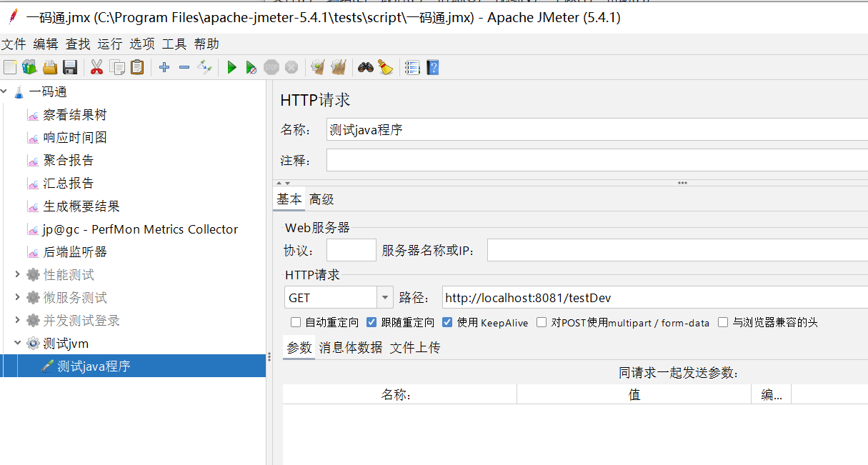Click the 编... parameter column header
Screen dimensions: 868x465
pyautogui.click(x=771, y=394)
